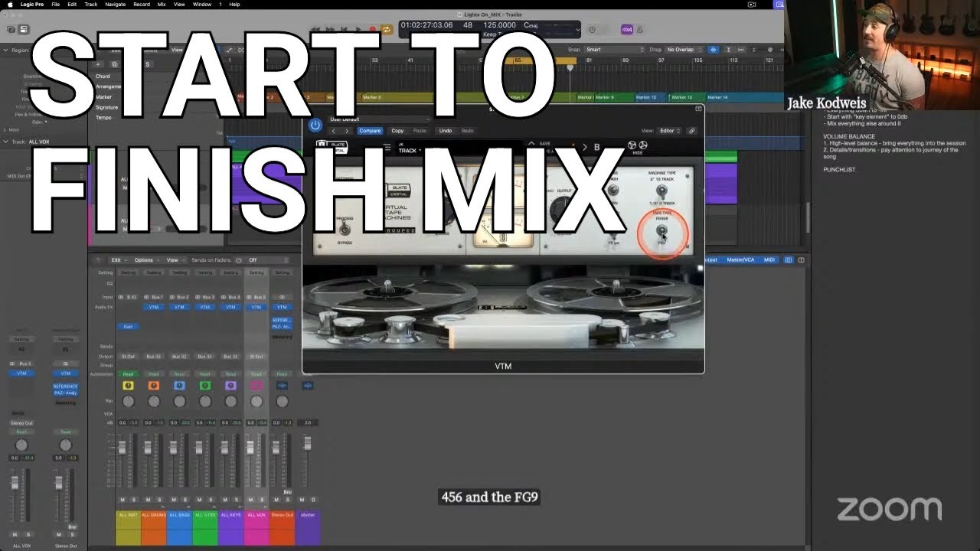Open the Slate Digital hamburger menu

click(387, 147)
